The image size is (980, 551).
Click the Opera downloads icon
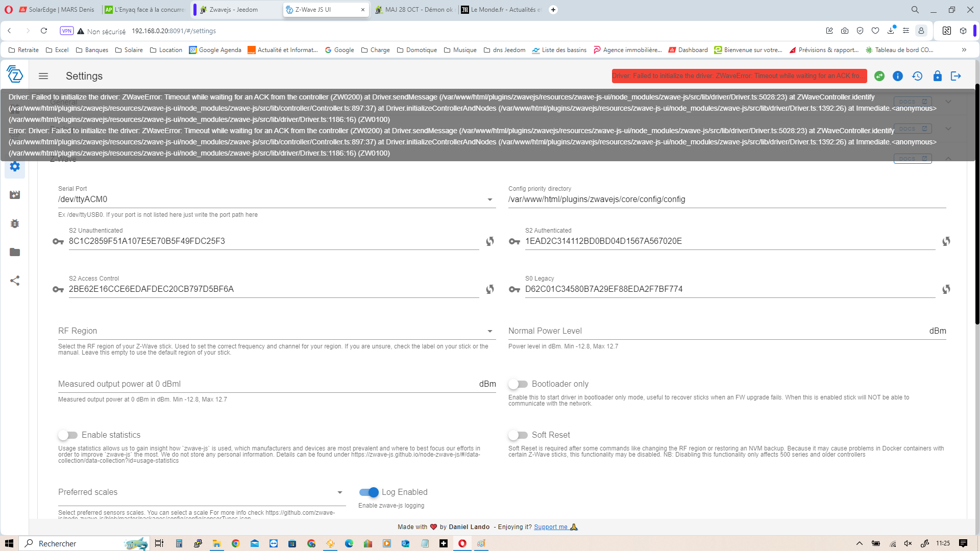pyautogui.click(x=891, y=31)
